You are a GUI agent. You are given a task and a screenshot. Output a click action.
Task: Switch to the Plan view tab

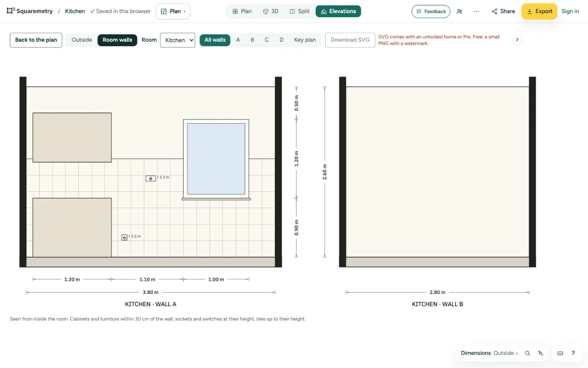coord(242,11)
